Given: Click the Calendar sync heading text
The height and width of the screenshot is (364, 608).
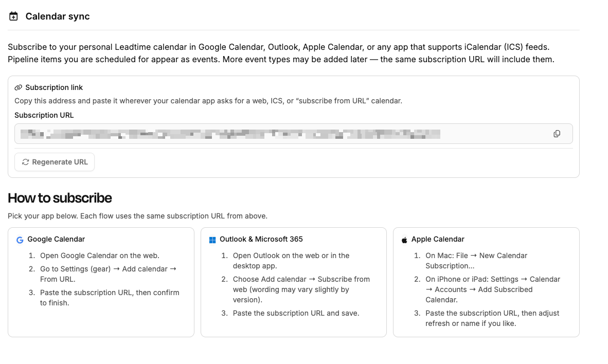Looking at the screenshot, I should click(58, 16).
